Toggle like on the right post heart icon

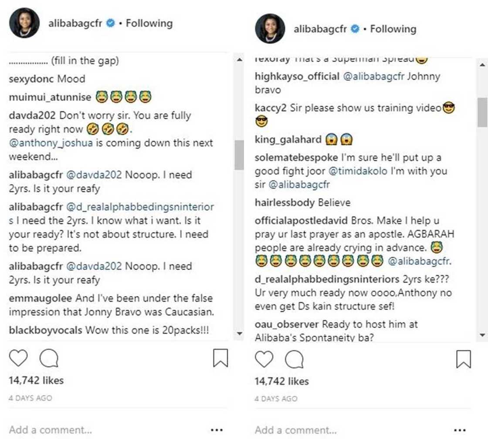click(265, 358)
